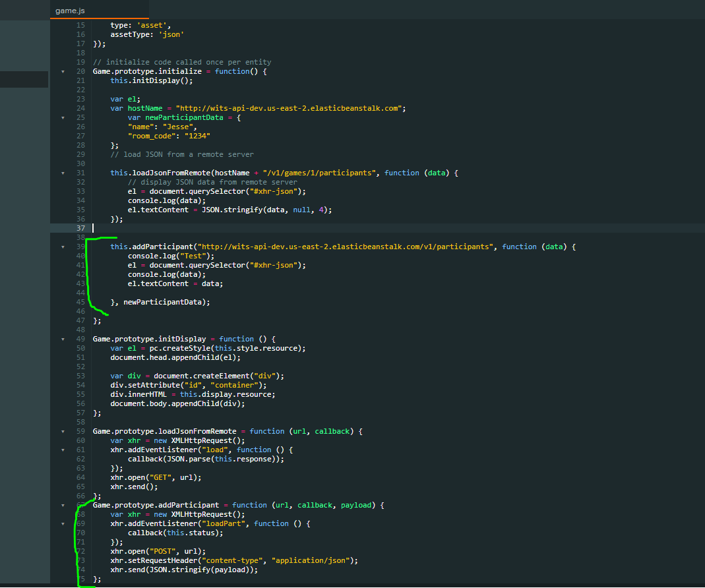Select the highlighted item in the left sidebar
705x588 pixels.
[24, 79]
